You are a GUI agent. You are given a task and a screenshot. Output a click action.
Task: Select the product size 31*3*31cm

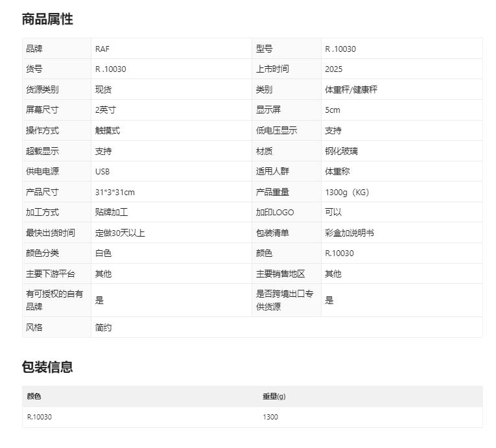[x=115, y=193]
